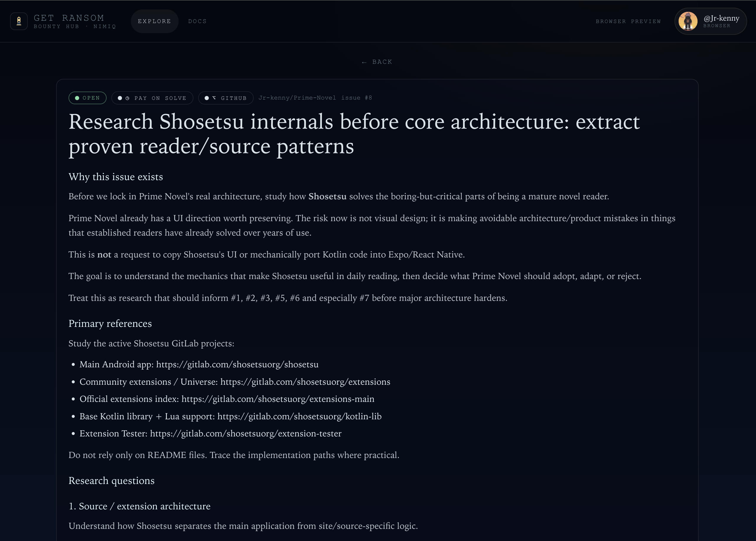The width and height of the screenshot is (756, 541).
Task: Open the shosetsuorg/extensions-main URL
Action: click(x=278, y=399)
